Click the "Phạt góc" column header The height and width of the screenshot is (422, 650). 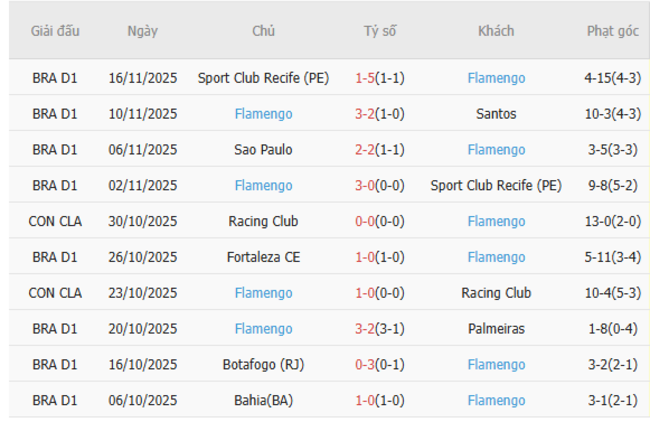tap(612, 31)
